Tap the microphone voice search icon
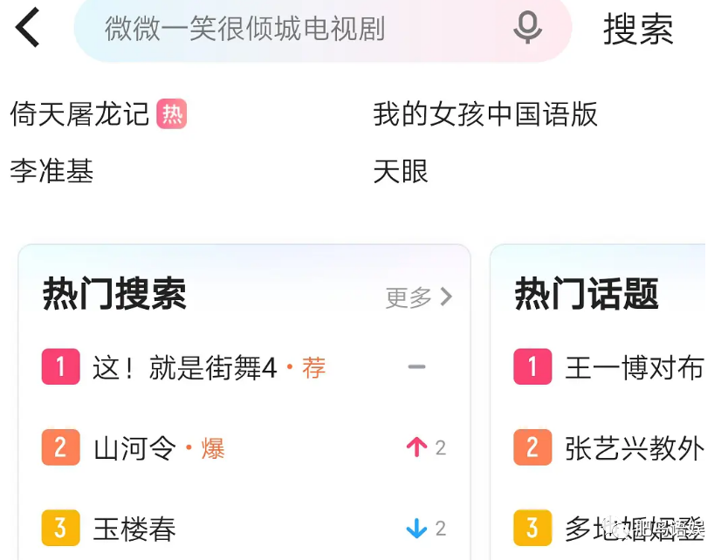The width and height of the screenshot is (728, 560). (527, 28)
